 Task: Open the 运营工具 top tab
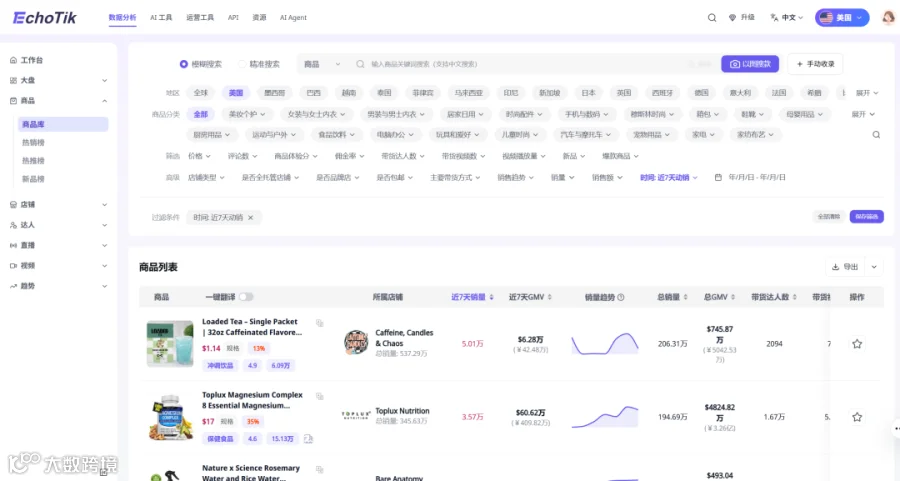(x=200, y=18)
